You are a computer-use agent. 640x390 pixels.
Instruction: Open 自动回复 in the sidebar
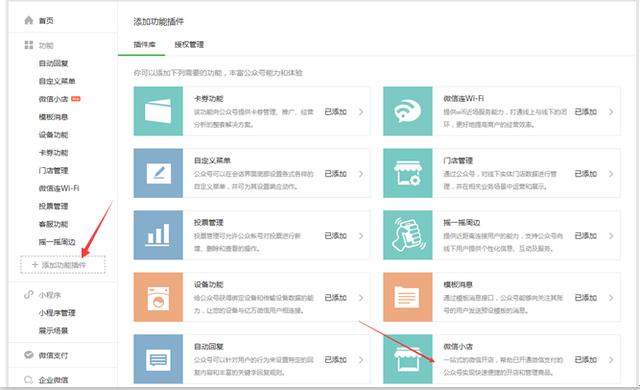[53, 63]
